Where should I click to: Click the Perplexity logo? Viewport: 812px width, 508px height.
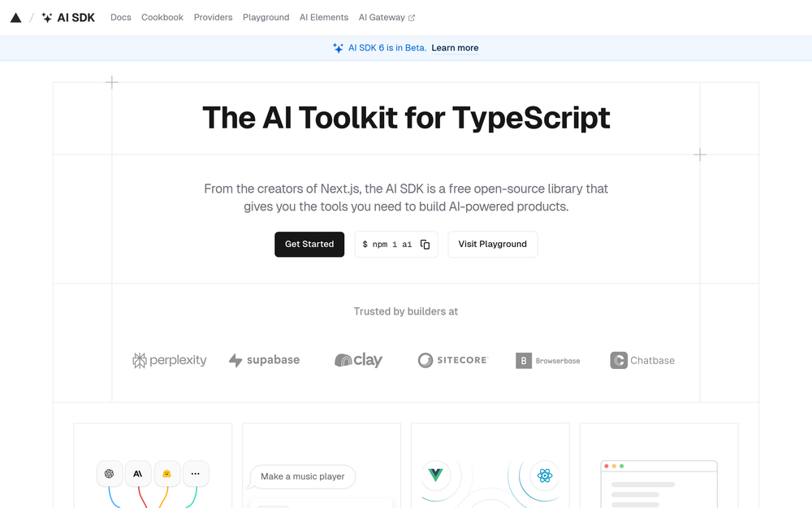tap(170, 360)
